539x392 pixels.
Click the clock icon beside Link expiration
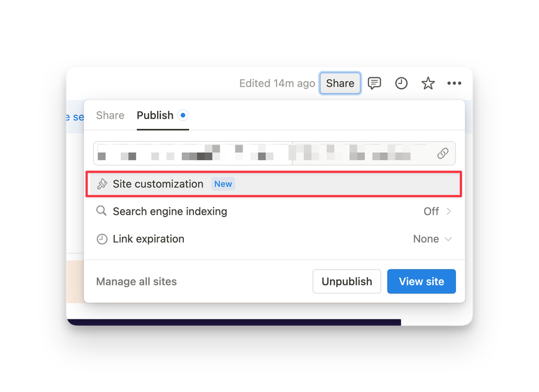(x=102, y=239)
